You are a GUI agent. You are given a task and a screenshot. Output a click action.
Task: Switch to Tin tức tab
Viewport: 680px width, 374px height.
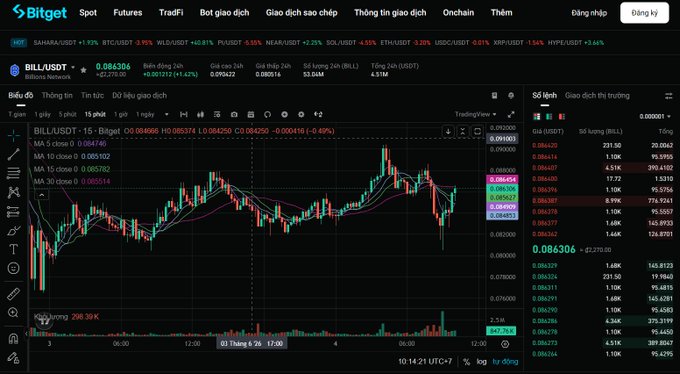(x=92, y=95)
